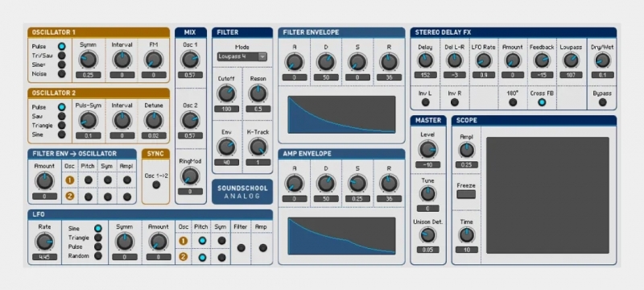Click the Soundschool Analog logo
Image resolution: width=644 pixels, height=290 pixels.
coord(242,192)
